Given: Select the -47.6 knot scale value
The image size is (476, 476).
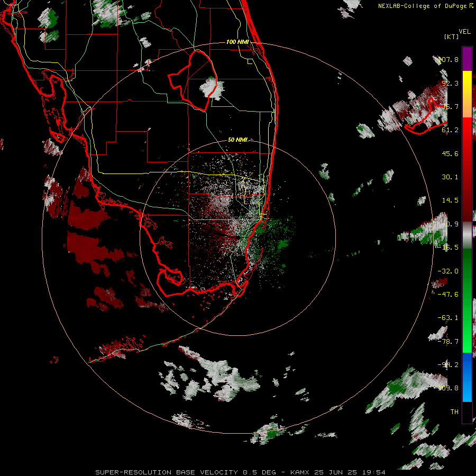Looking at the screenshot, I should tap(448, 295).
